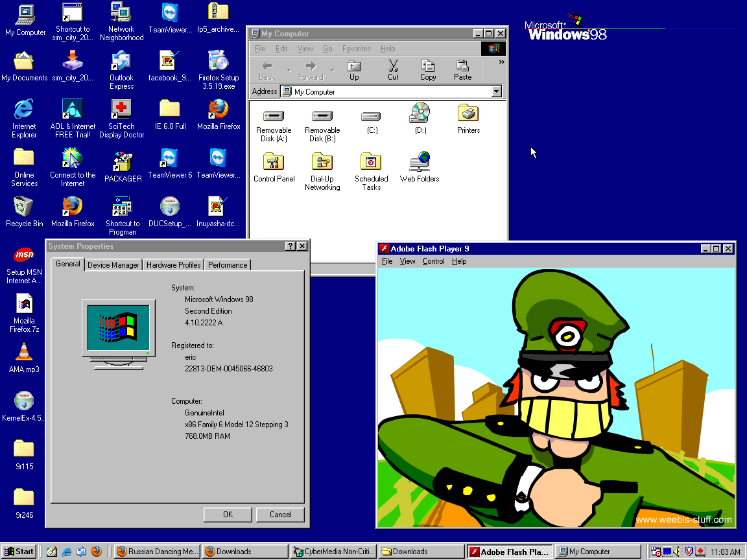Viewport: 747px width, 560px height.
Task: Open the File menu in My Computer
Action: [260, 49]
